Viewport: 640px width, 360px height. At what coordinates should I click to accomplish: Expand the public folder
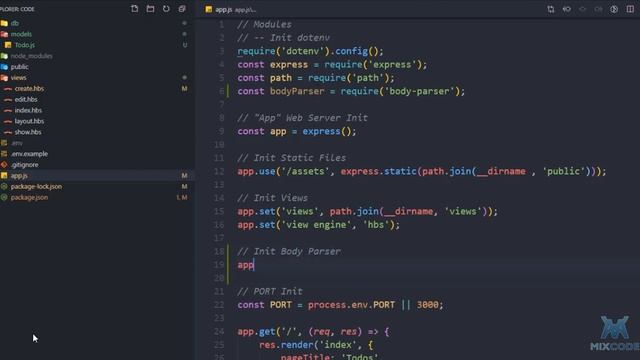(x=19, y=67)
